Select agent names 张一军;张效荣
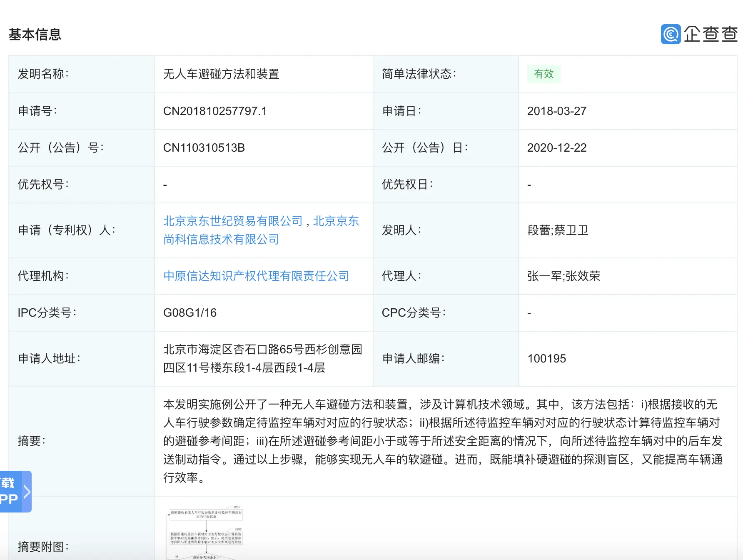 tap(563, 276)
